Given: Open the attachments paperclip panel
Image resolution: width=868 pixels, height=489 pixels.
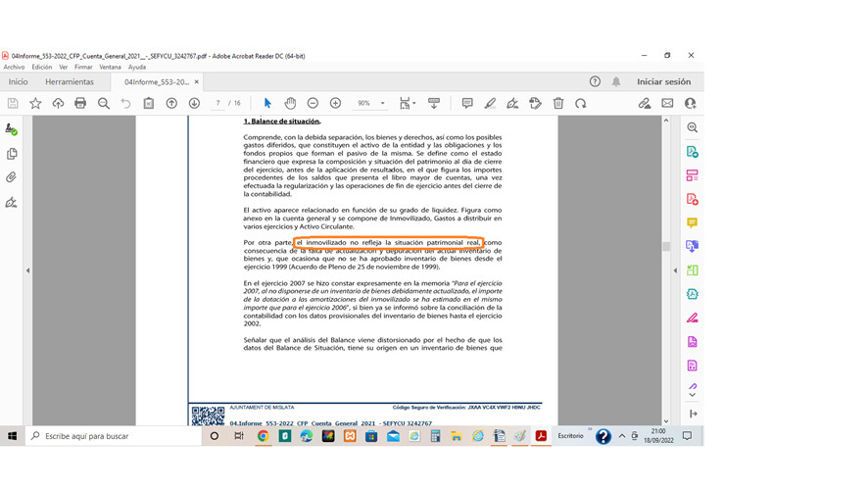Looking at the screenshot, I should 11,177.
